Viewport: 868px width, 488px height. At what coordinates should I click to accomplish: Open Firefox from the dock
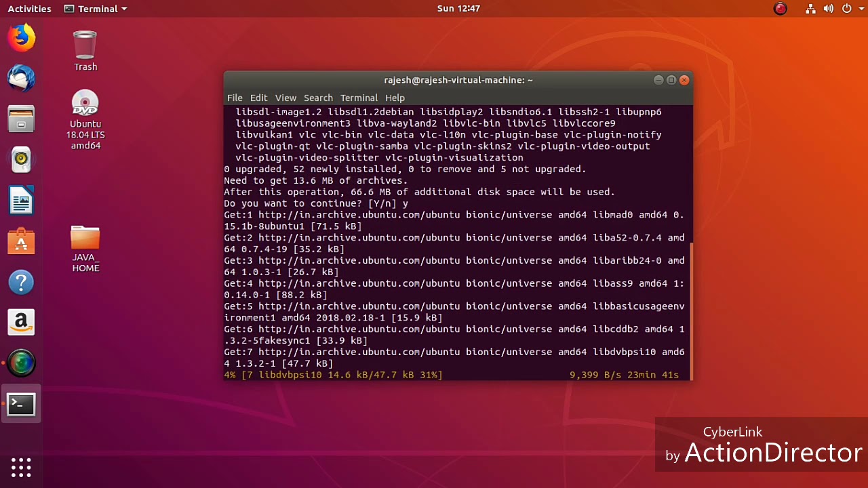click(21, 37)
